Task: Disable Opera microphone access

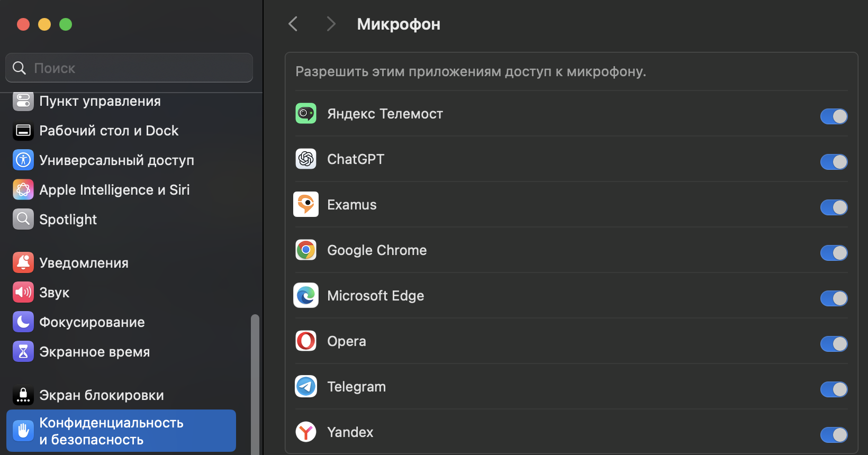Action: click(834, 344)
